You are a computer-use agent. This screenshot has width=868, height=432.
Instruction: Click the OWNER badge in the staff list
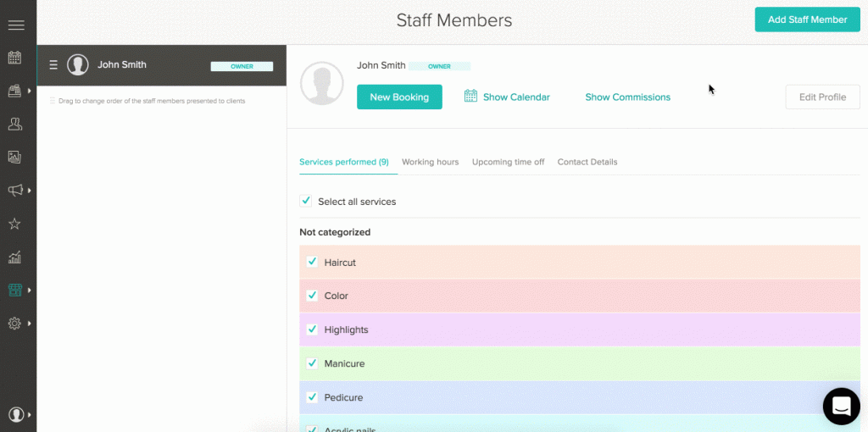[x=242, y=66]
